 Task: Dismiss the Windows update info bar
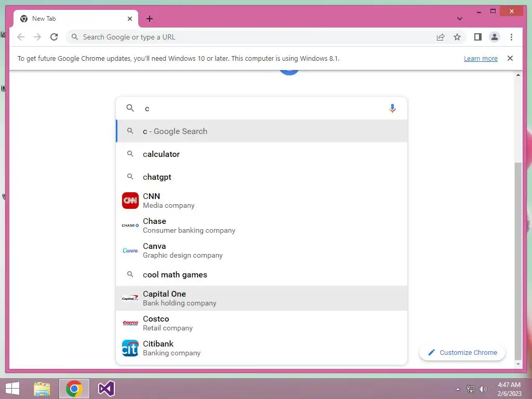pyautogui.click(x=510, y=58)
